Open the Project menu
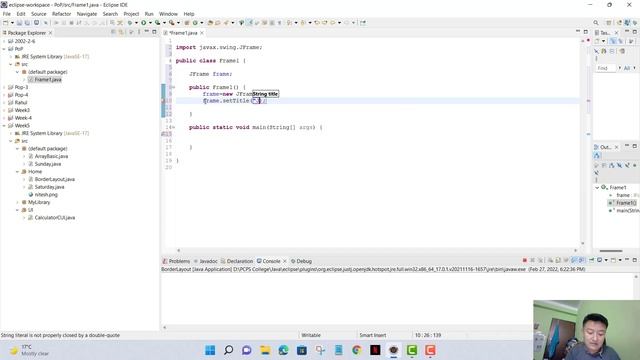Image resolution: width=640 pixels, height=360 pixels. [x=131, y=14]
